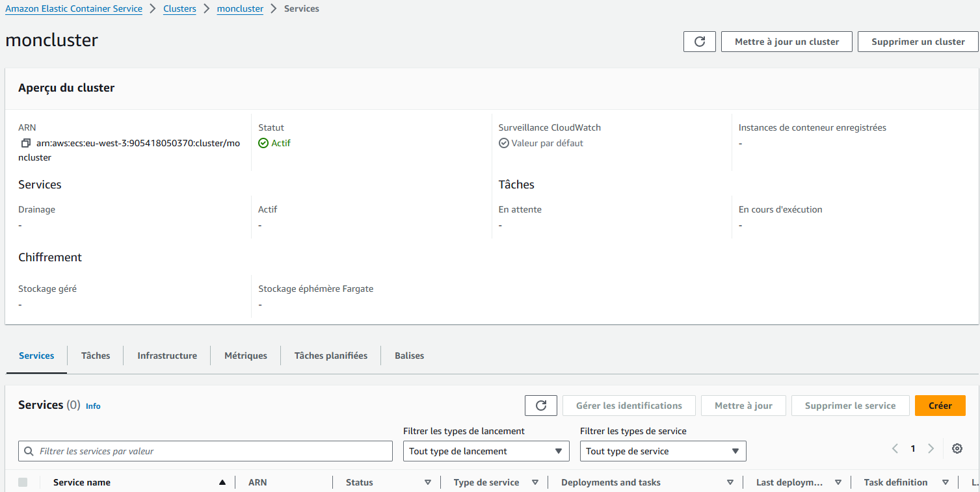Open Services Info link
This screenshot has height=492, width=980.
click(x=93, y=406)
